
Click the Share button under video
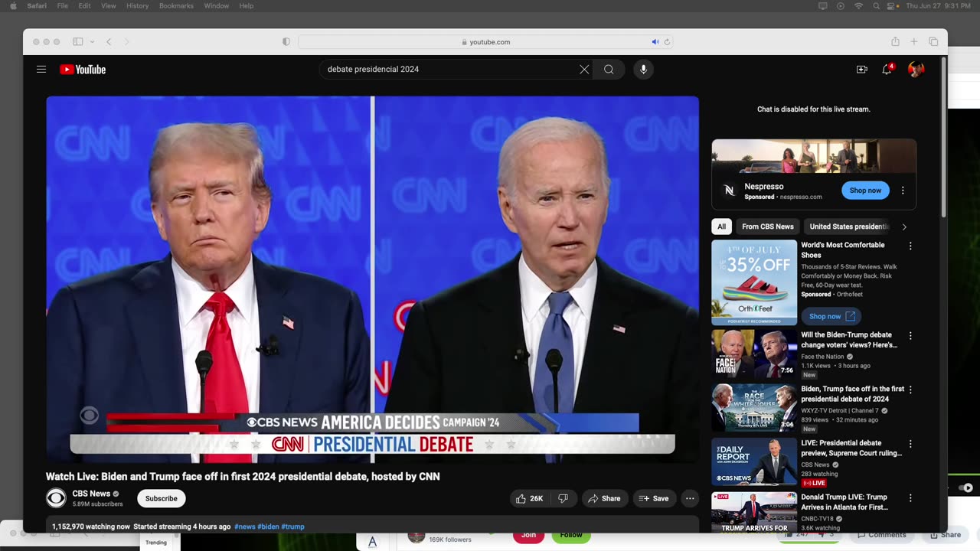604,498
